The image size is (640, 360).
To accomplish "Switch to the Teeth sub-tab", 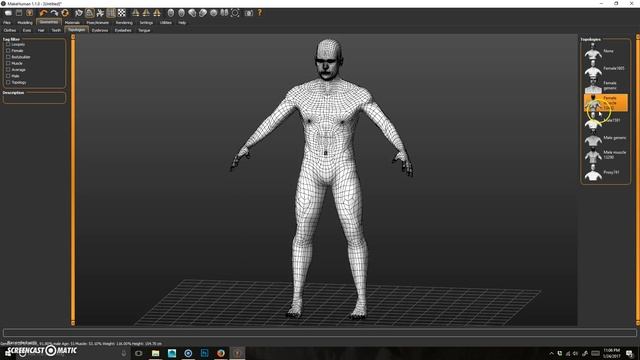I will [56, 30].
